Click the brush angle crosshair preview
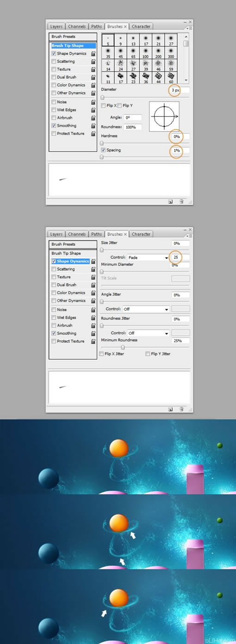The height and width of the screenshot is (644, 236). pyautogui.click(x=164, y=116)
